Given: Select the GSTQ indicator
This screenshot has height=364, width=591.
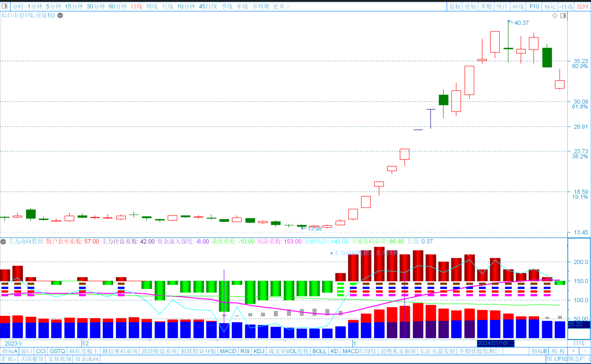Looking at the screenshot, I should click(x=57, y=351).
